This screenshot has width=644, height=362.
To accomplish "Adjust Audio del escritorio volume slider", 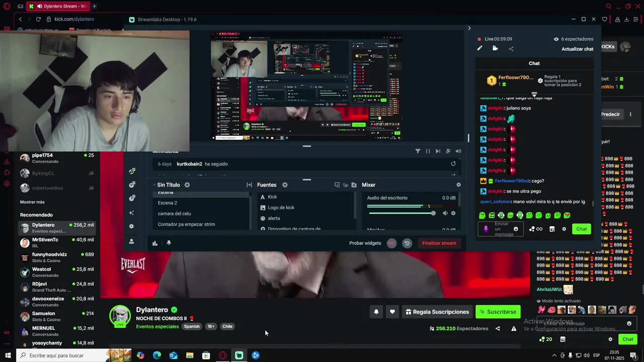I will click(401, 213).
